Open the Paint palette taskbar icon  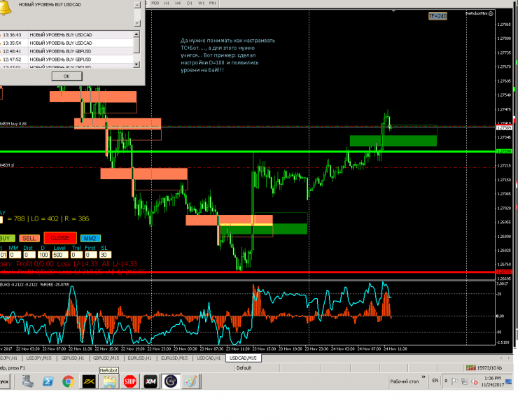pyautogui.click(x=191, y=381)
